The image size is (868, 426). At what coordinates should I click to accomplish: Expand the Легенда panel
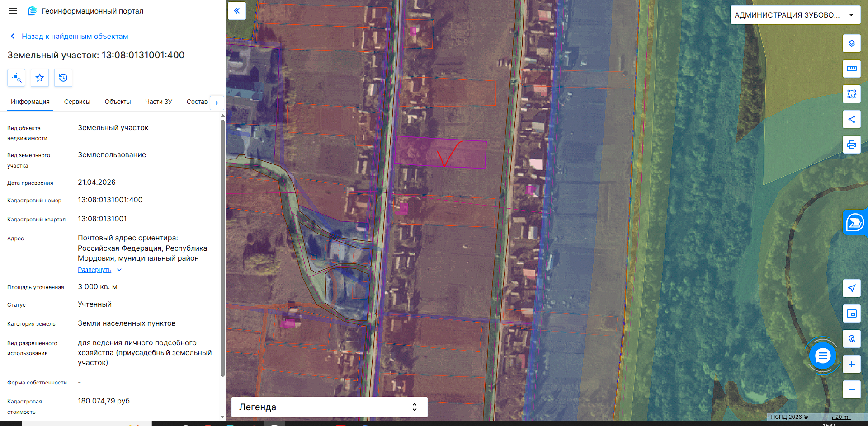[x=330, y=407]
